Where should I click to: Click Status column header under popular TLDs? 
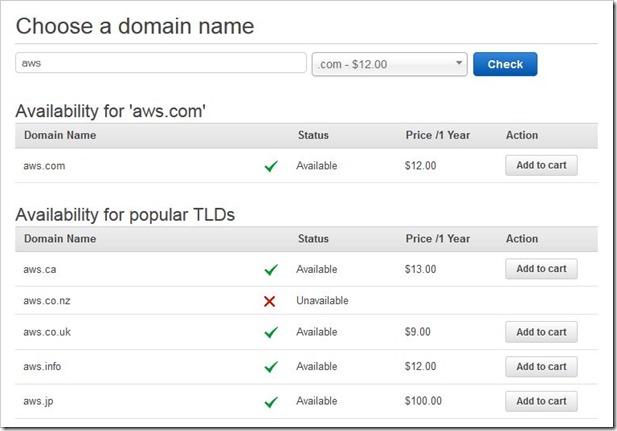pos(313,239)
